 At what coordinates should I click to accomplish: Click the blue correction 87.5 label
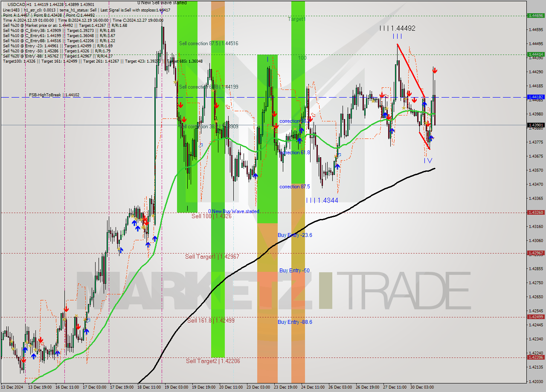pos(295,187)
